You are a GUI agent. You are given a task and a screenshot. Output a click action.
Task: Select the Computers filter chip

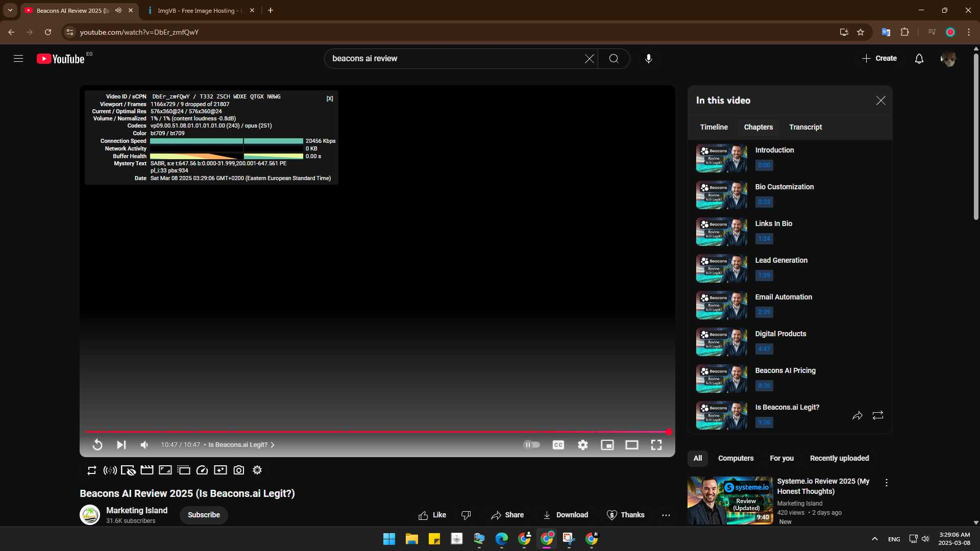(736, 458)
